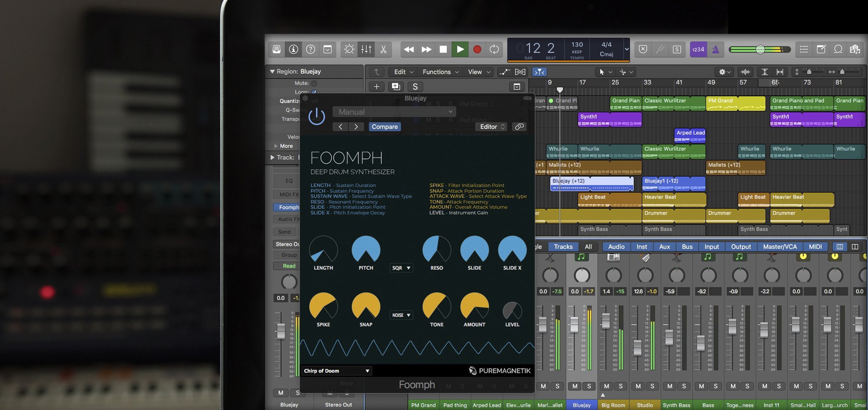Select the Master/VCA mixer filter tab
The height and width of the screenshot is (410, 868).
coord(779,247)
